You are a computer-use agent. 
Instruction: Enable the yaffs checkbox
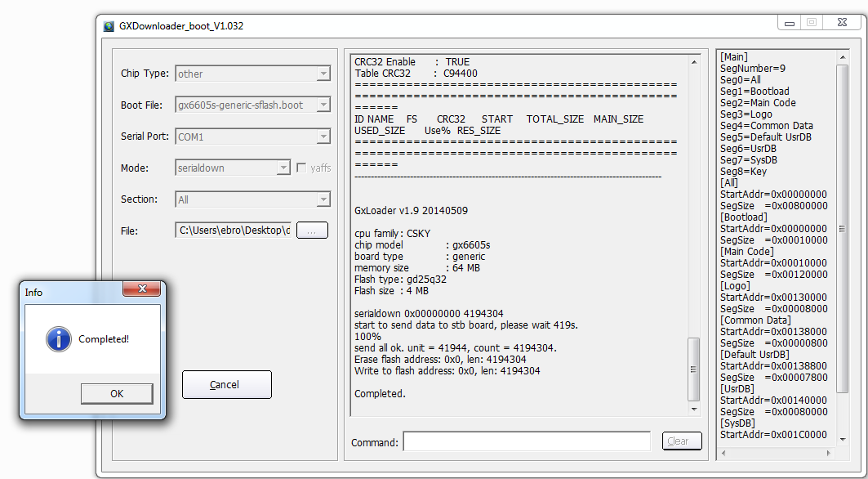pyautogui.click(x=301, y=168)
